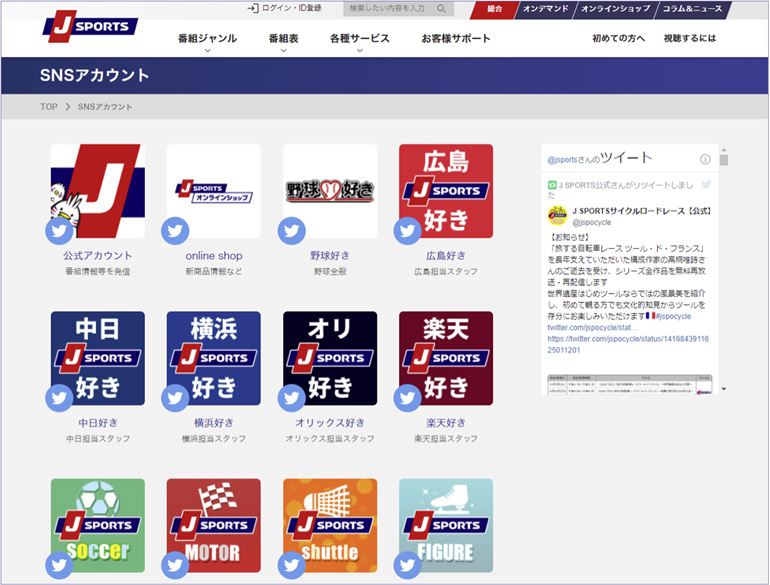Image resolution: width=770 pixels, height=585 pixels.
Task: Click the login arrow icon beside ログイン・ID登録
Action: pos(253,8)
